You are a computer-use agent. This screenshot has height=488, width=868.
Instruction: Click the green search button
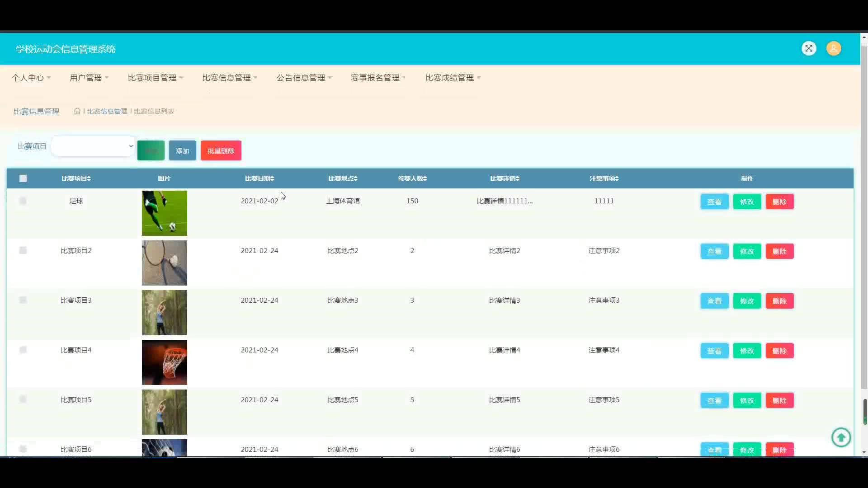click(x=151, y=150)
